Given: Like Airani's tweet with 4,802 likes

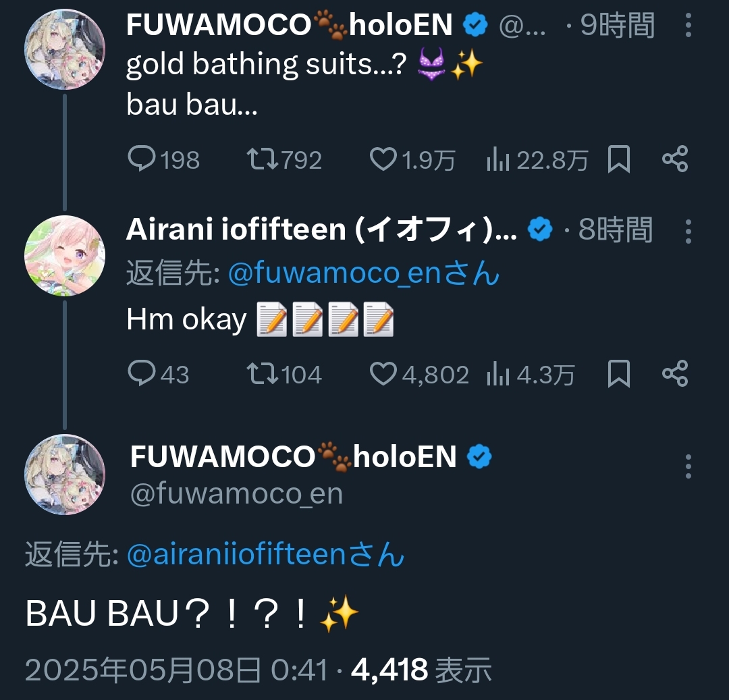Looking at the screenshot, I should click(419, 374).
